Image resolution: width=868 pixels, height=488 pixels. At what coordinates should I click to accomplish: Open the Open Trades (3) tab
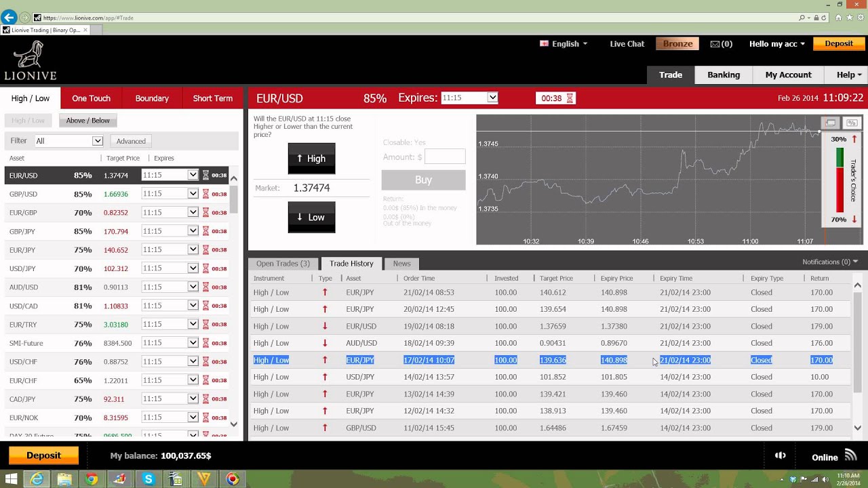283,264
